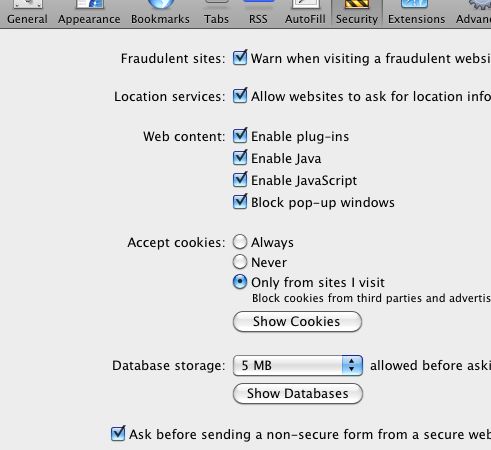Image resolution: width=491 pixels, height=450 pixels.
Task: Open the AutoFill preferences pane
Action: [x=305, y=13]
